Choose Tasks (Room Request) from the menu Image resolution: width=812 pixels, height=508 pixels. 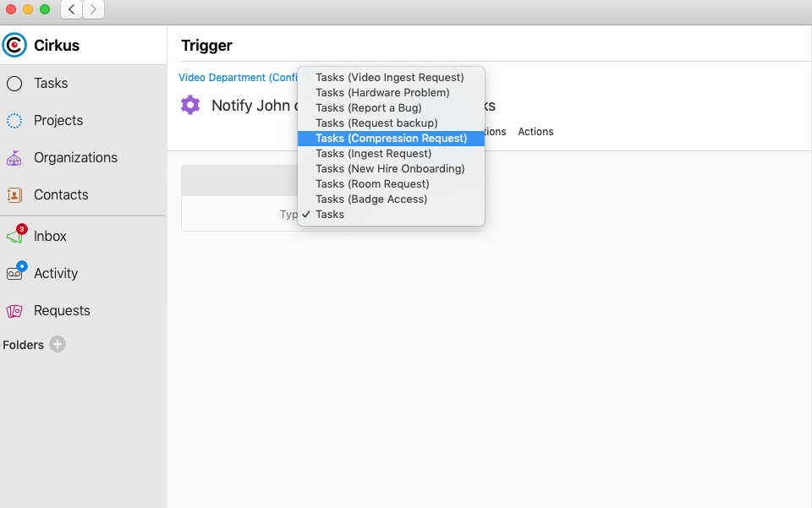(370, 183)
